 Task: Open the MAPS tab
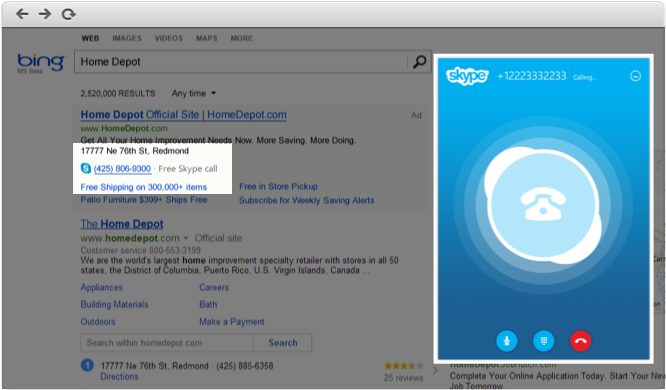pos(206,38)
